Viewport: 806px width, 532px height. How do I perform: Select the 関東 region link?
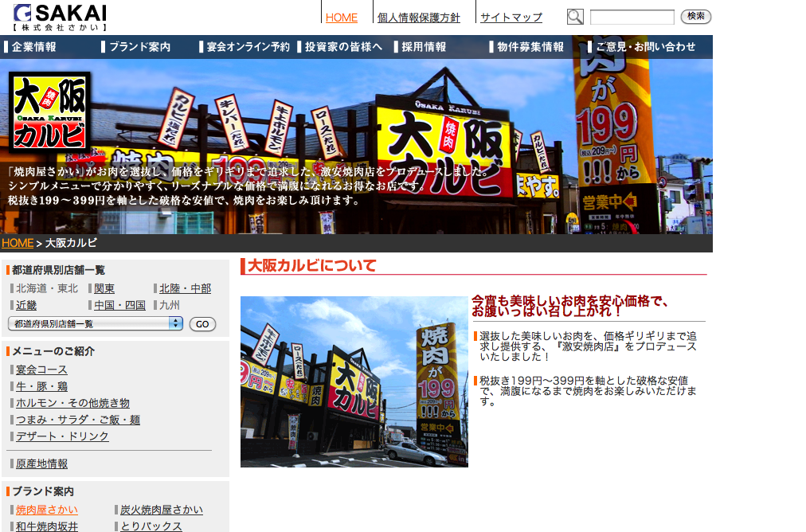[x=104, y=289]
